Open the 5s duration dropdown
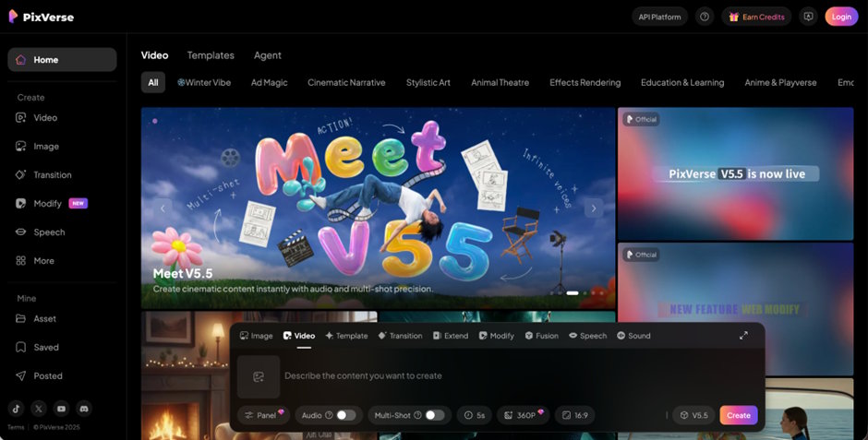Screen dimensions: 868x440 (x=476, y=415)
